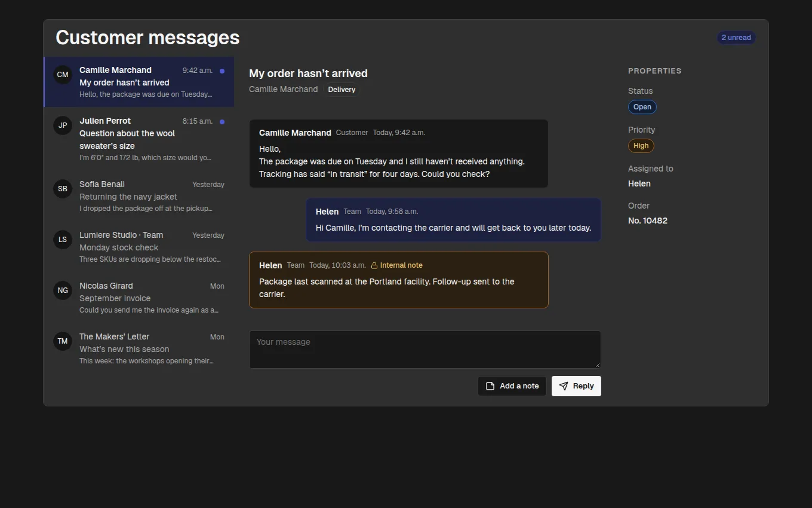Click the "Customer messages" heading
Image resolution: width=812 pixels, height=508 pixels.
coord(147,38)
